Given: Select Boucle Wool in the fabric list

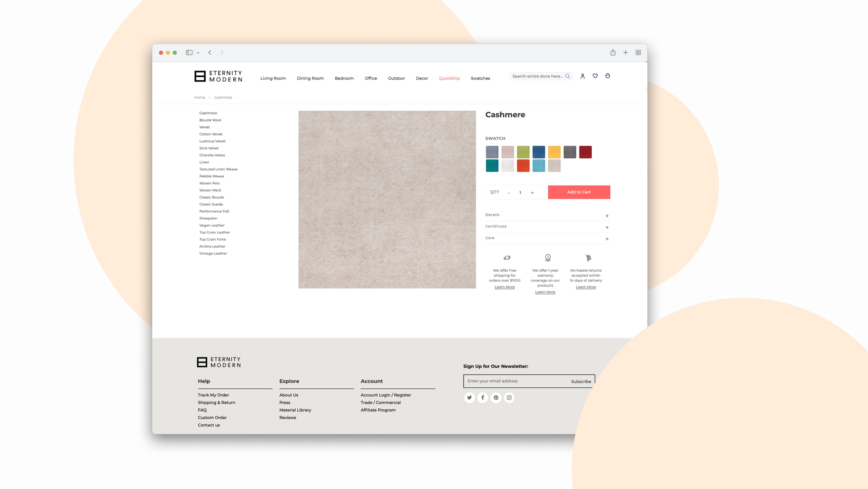Looking at the screenshot, I should [210, 120].
